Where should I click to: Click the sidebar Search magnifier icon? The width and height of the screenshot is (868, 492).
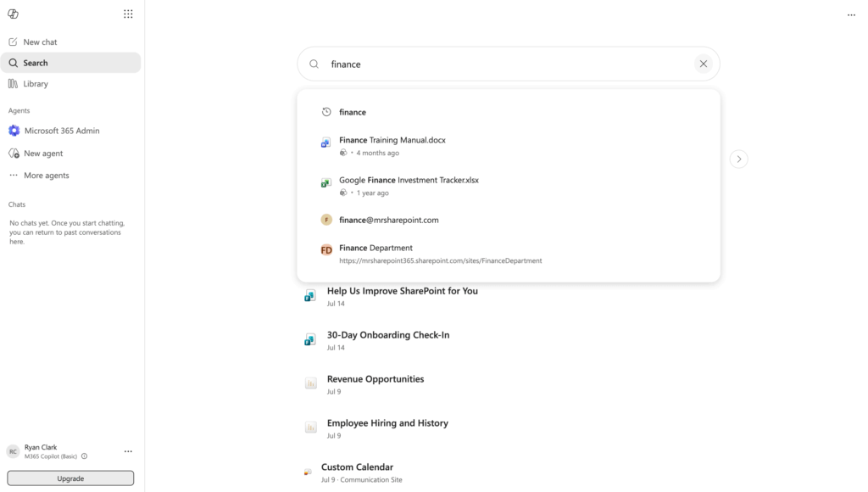point(14,63)
